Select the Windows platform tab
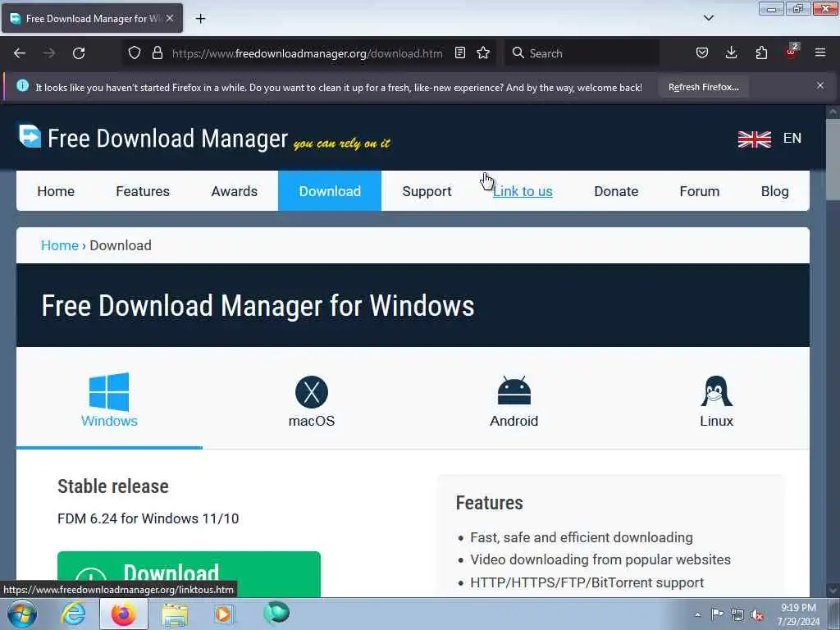The image size is (840, 630). pos(109,400)
